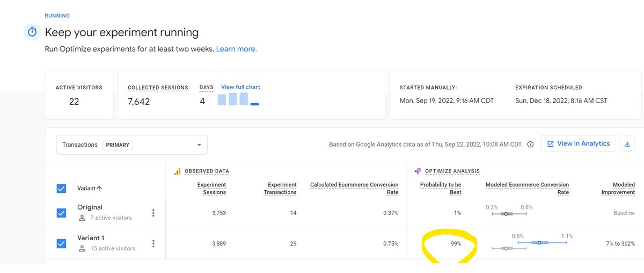The height and width of the screenshot is (273, 644).
Task: Click the 1% probability to be best cell
Action: tap(457, 213)
